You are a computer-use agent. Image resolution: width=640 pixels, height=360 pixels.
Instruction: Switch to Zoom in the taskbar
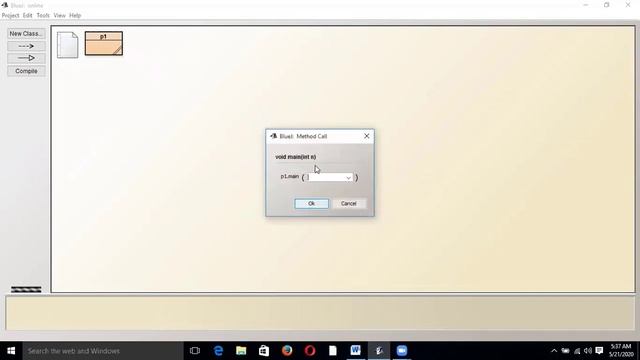click(402, 351)
